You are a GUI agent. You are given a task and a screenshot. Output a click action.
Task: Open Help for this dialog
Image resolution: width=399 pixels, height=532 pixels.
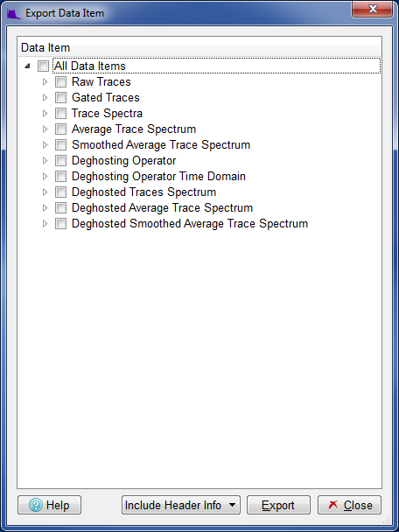click(x=49, y=505)
